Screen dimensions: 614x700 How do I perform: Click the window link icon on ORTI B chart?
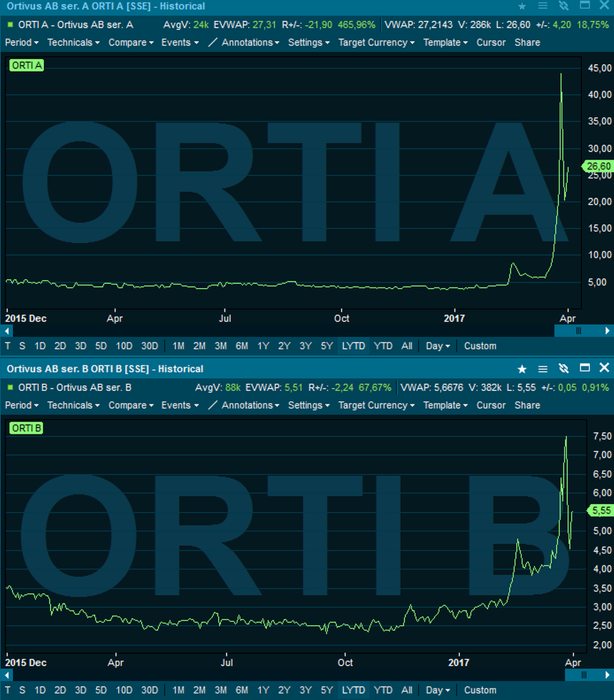click(563, 369)
